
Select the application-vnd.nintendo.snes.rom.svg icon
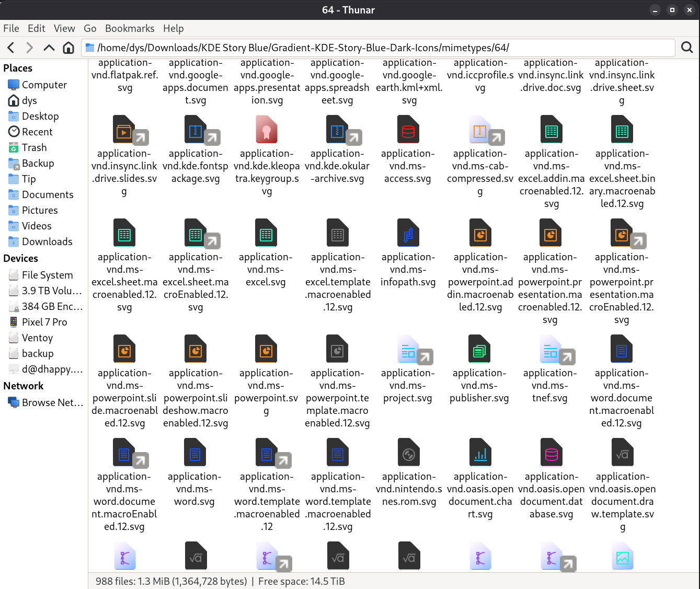(x=409, y=452)
